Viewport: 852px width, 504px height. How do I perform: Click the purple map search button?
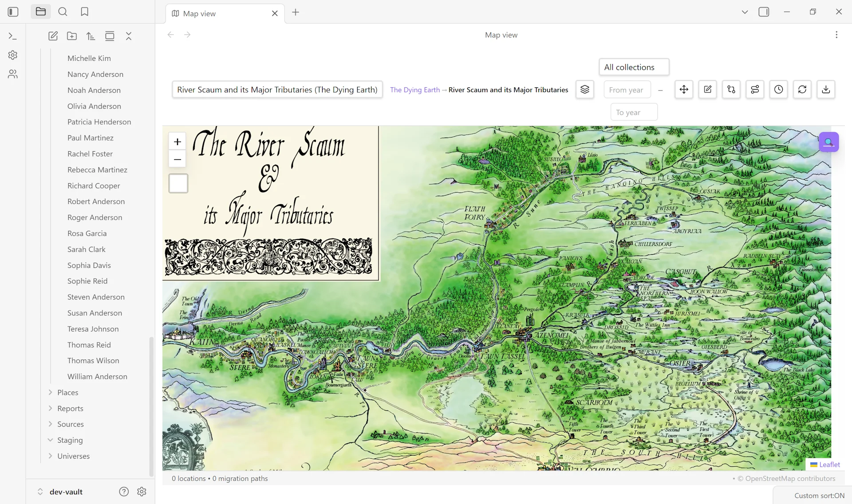coord(828,142)
